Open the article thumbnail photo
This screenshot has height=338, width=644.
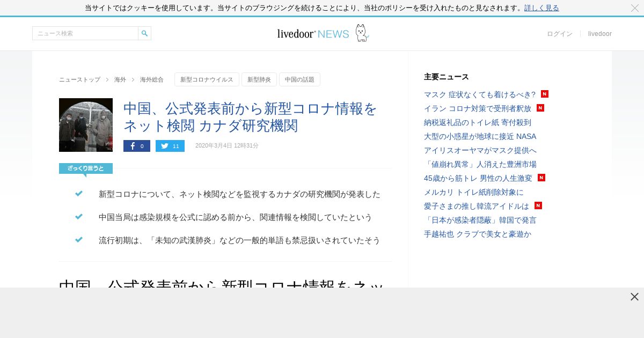pos(86,125)
